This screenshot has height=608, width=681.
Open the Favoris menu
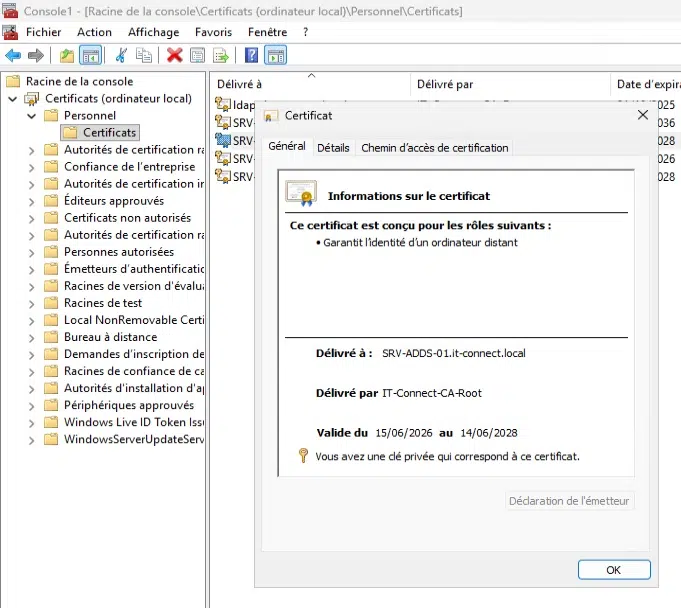pyautogui.click(x=213, y=32)
